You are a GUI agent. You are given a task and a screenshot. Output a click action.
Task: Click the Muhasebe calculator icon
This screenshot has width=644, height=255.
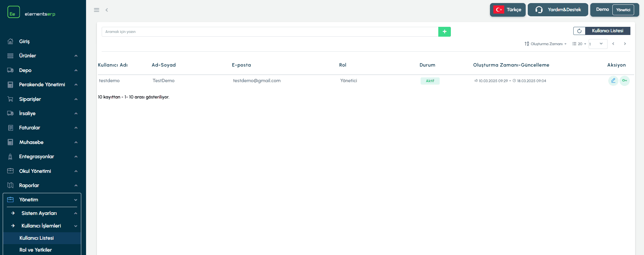point(11,142)
